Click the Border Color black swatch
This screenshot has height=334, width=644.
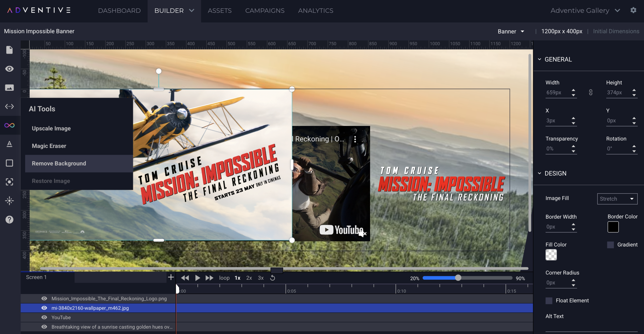(x=613, y=227)
